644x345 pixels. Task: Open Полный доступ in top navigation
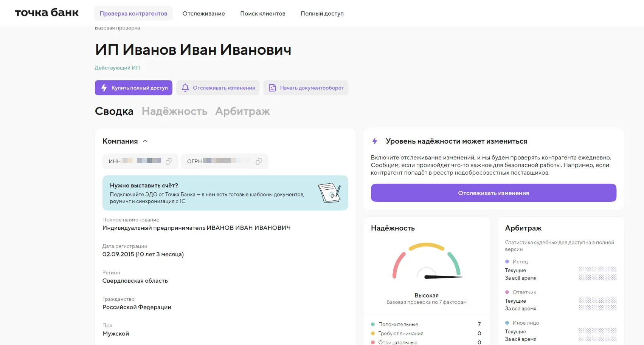click(x=322, y=14)
